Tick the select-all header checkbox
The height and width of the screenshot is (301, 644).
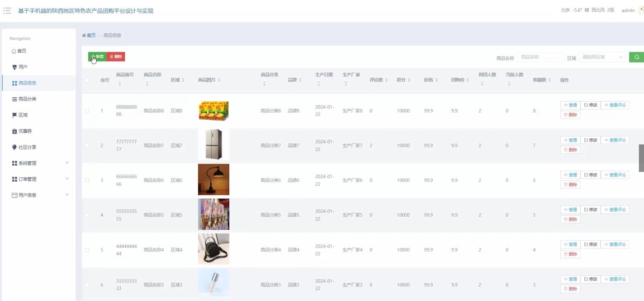[87, 80]
